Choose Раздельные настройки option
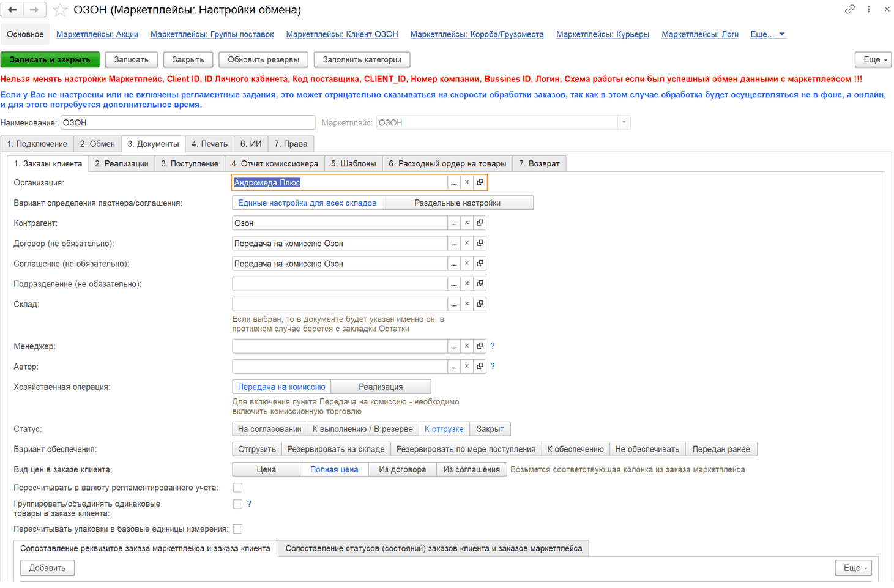This screenshot has width=894, height=588. (x=457, y=203)
